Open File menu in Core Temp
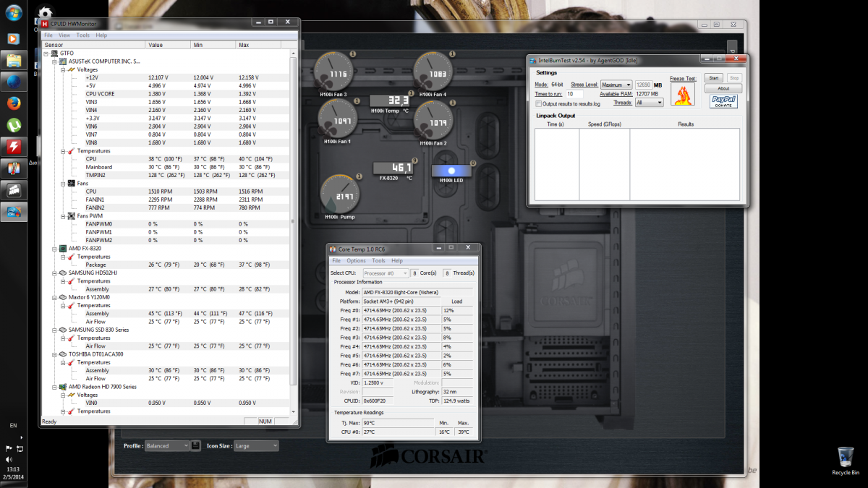The width and height of the screenshot is (868, 488). [336, 260]
